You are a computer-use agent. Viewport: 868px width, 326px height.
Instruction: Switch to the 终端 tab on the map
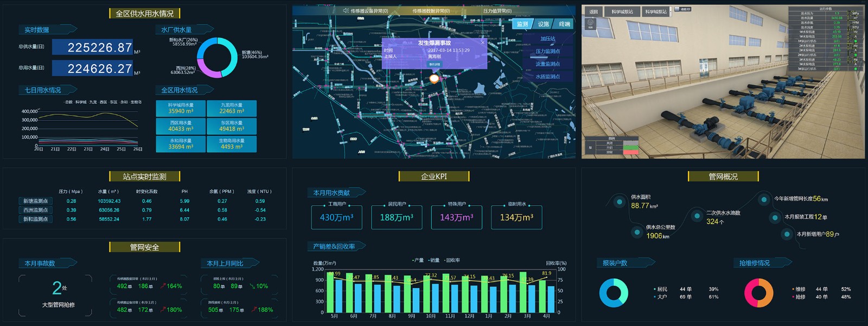tap(564, 24)
